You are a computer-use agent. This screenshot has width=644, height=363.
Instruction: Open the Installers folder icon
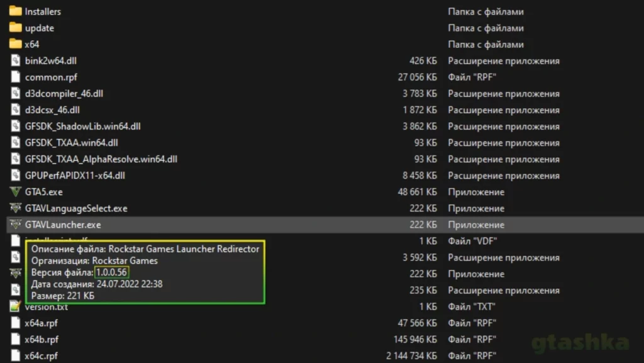(x=15, y=11)
